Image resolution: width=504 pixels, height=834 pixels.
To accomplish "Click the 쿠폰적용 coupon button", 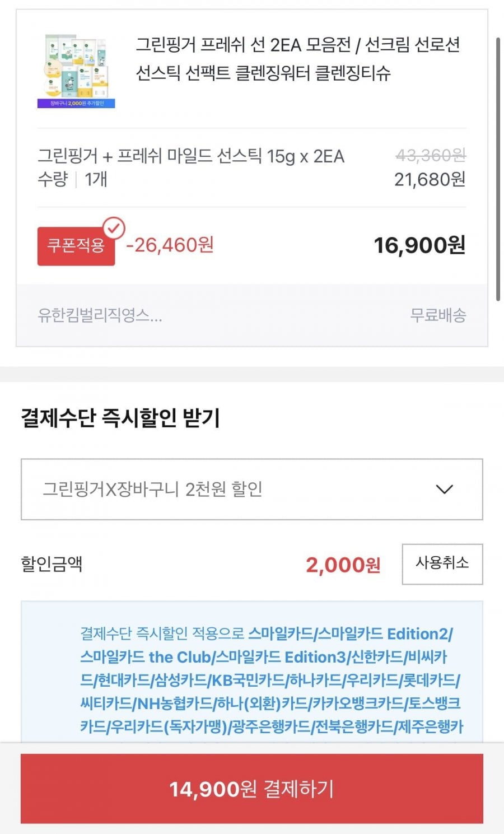I will (x=76, y=246).
